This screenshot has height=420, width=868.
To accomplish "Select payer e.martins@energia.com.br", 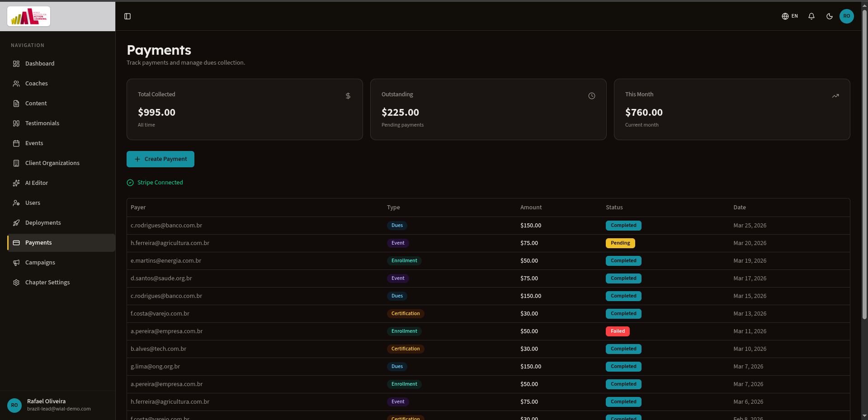I will coord(166,261).
